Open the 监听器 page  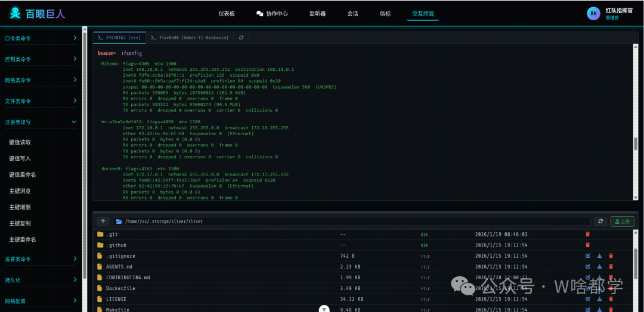(317, 14)
